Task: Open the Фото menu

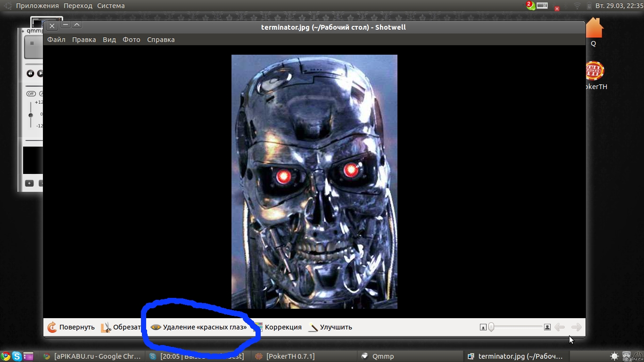Action: pyautogui.click(x=132, y=40)
